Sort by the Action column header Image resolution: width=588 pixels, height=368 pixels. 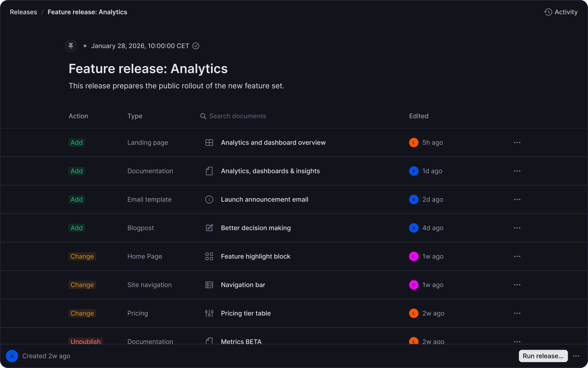click(x=78, y=116)
